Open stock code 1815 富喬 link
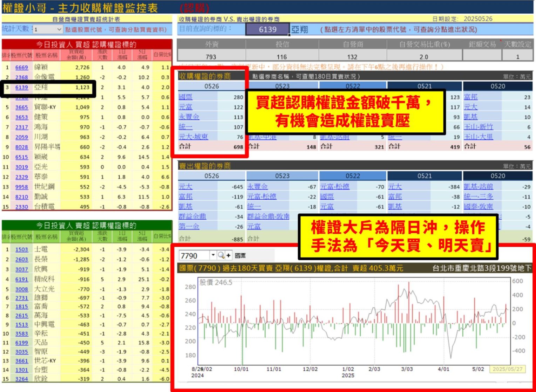Viewport: 536px width, 392px height. click(21, 307)
